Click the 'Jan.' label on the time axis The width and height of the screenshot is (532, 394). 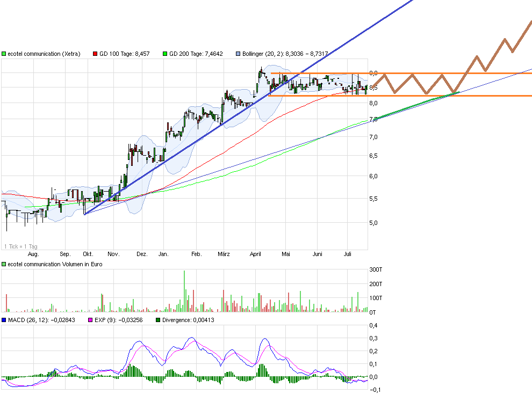[x=164, y=254]
